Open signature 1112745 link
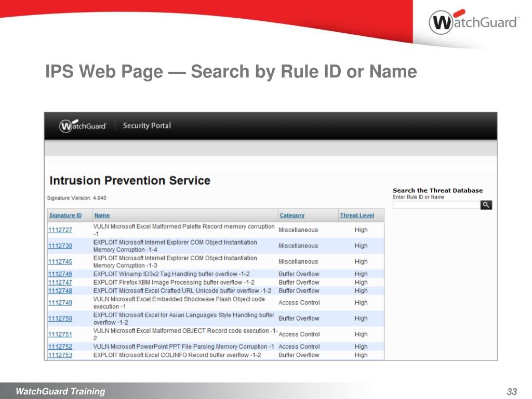 (60, 262)
